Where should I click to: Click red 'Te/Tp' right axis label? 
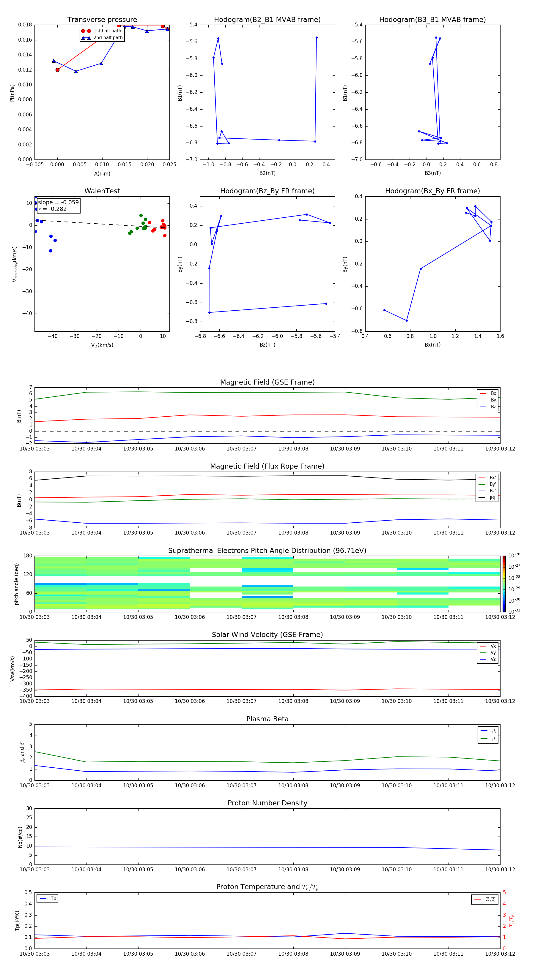pos(512,921)
